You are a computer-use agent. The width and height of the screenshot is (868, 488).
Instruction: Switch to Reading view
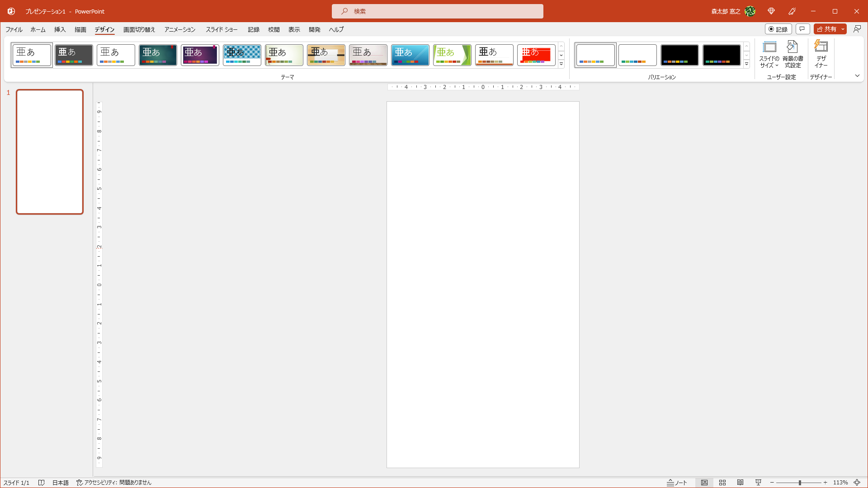740,483
